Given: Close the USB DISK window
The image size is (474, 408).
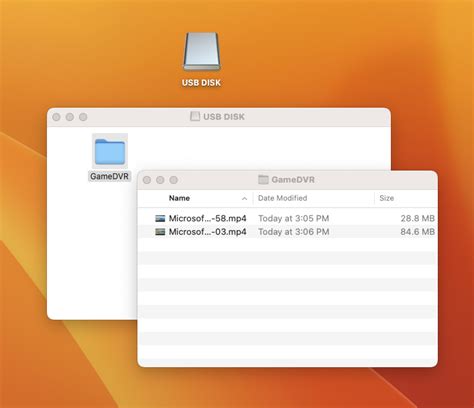Looking at the screenshot, I should coord(56,117).
